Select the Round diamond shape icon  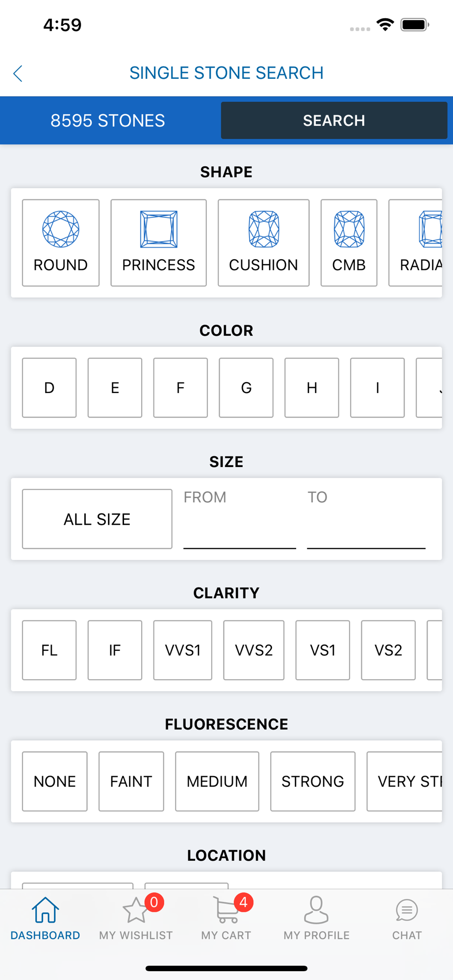pyautogui.click(x=61, y=229)
